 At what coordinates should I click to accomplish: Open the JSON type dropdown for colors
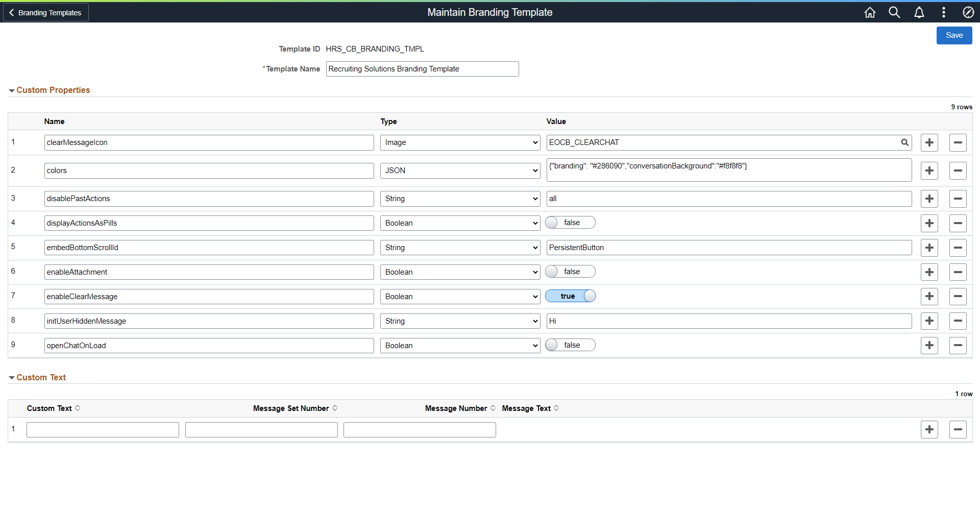pos(460,171)
